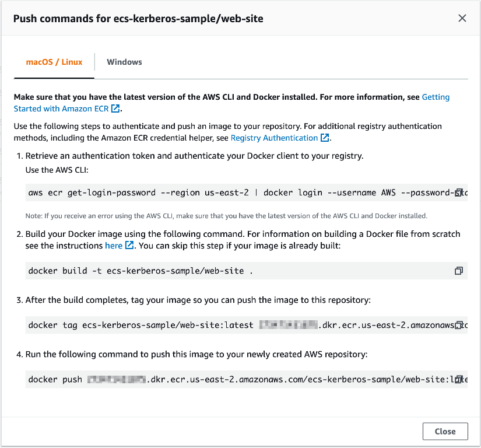Dismiss the dialog with the X icon
Image resolution: width=481 pixels, height=448 pixels.
(x=462, y=18)
